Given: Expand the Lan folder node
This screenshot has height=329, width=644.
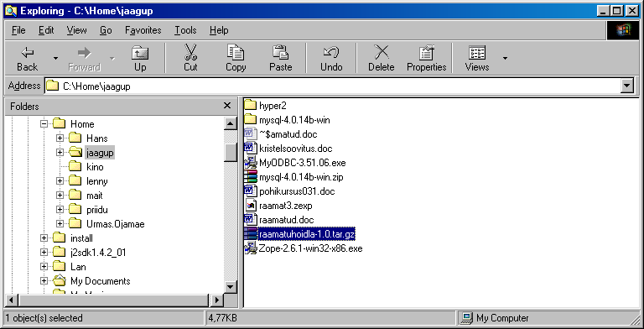Looking at the screenshot, I should coord(44,267).
